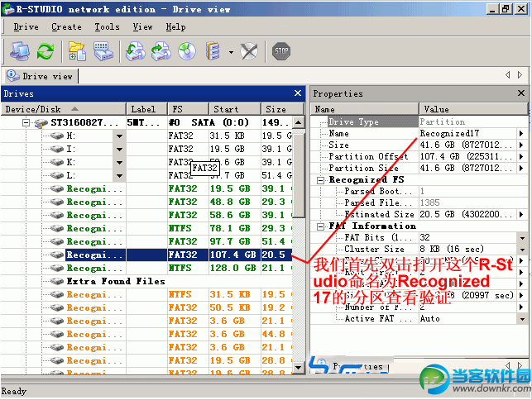Click the green Refresh toolbar icon
The image size is (532, 400).
pyautogui.click(x=46, y=51)
